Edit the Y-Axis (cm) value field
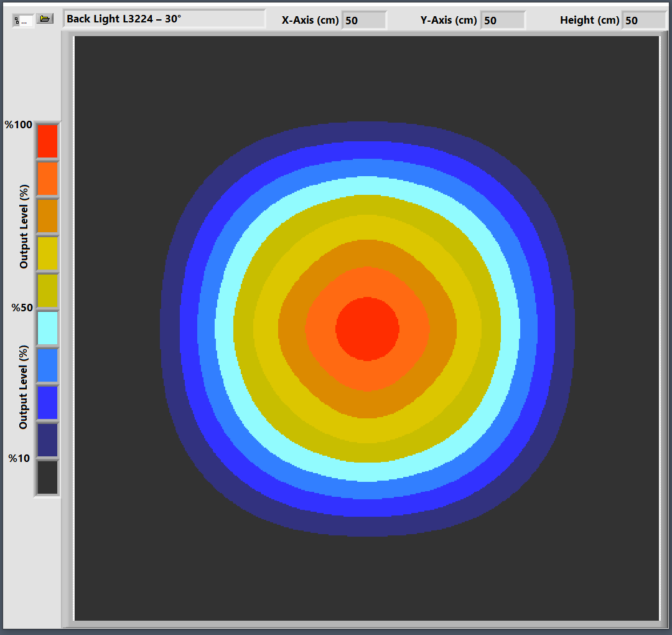This screenshot has height=635, width=672. coord(503,21)
